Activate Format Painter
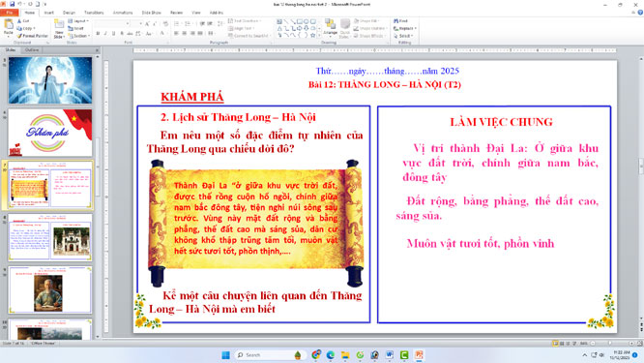The image size is (644, 363). [x=33, y=36]
